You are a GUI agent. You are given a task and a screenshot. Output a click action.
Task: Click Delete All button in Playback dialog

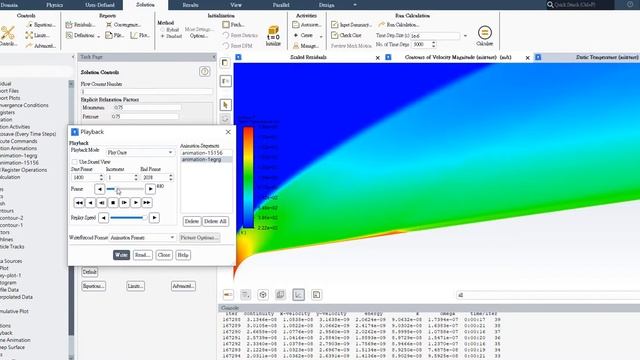215,221
